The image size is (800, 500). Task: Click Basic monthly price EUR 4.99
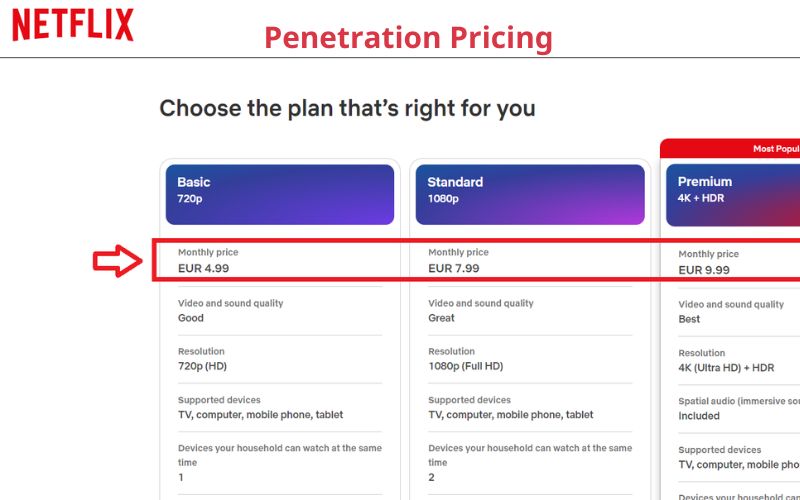(x=203, y=268)
